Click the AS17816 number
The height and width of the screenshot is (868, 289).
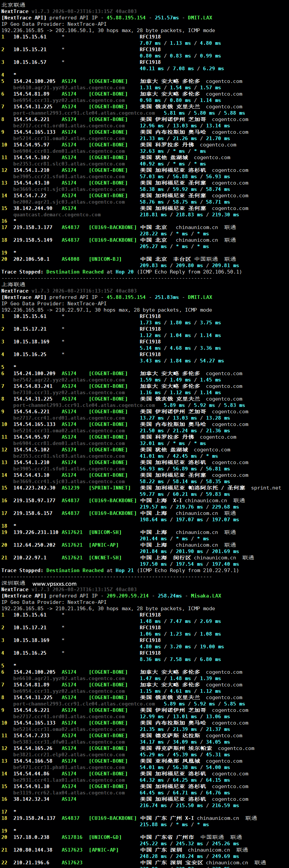pyautogui.click(x=72, y=837)
